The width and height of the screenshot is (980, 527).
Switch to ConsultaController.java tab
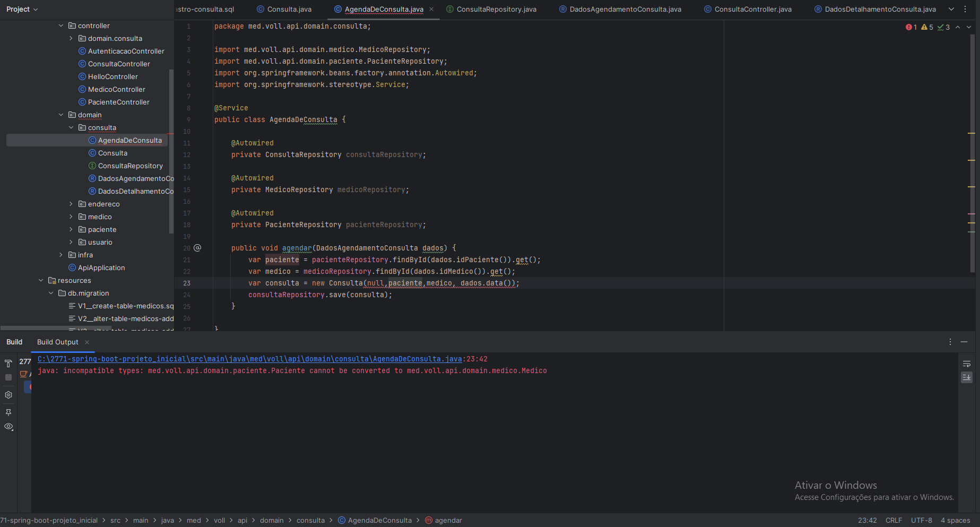(748, 9)
